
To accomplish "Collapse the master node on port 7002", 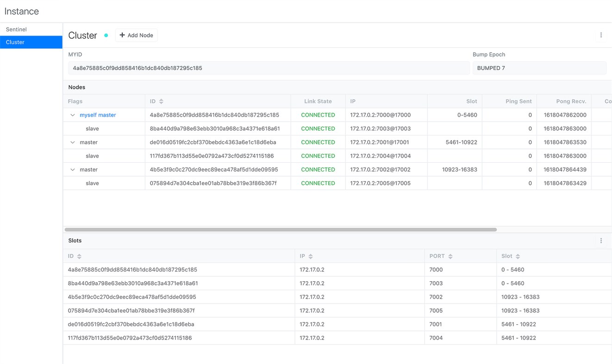I will (x=73, y=170).
